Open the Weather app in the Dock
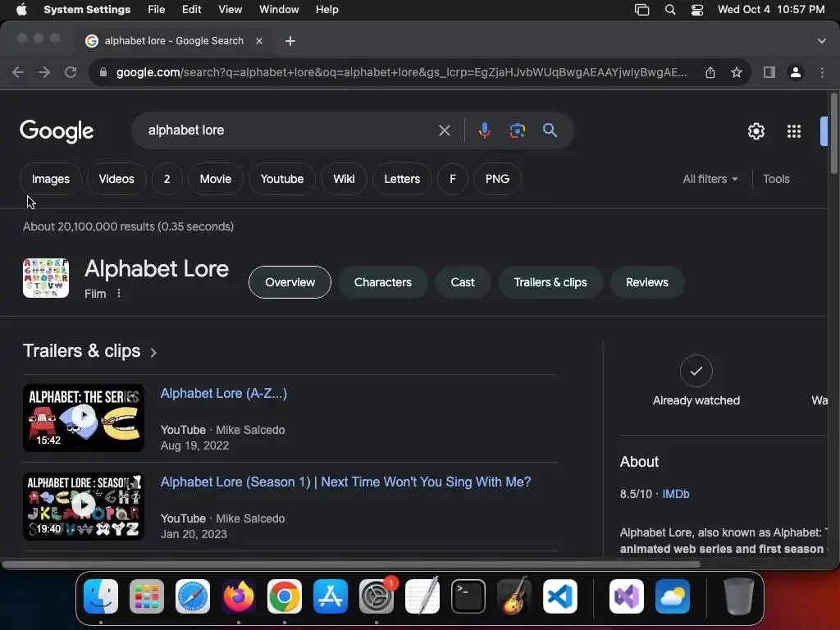Image resolution: width=840 pixels, height=630 pixels. (673, 596)
